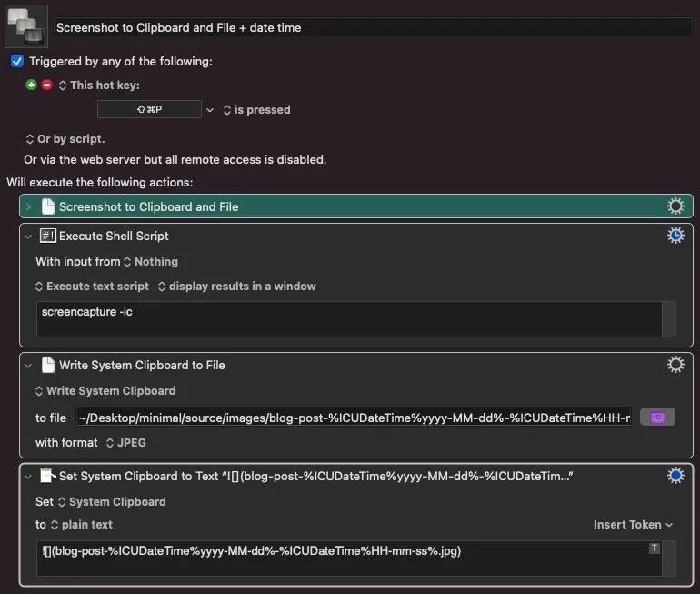Viewport: 700px width, 594px height.
Task: Open the JPEG format popup menu
Action: (126, 443)
